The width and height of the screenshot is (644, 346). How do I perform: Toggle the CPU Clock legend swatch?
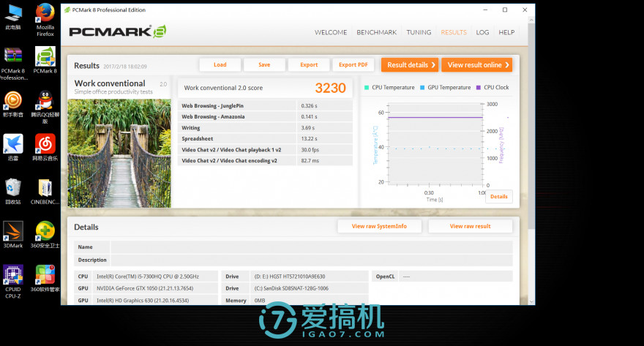pos(479,88)
